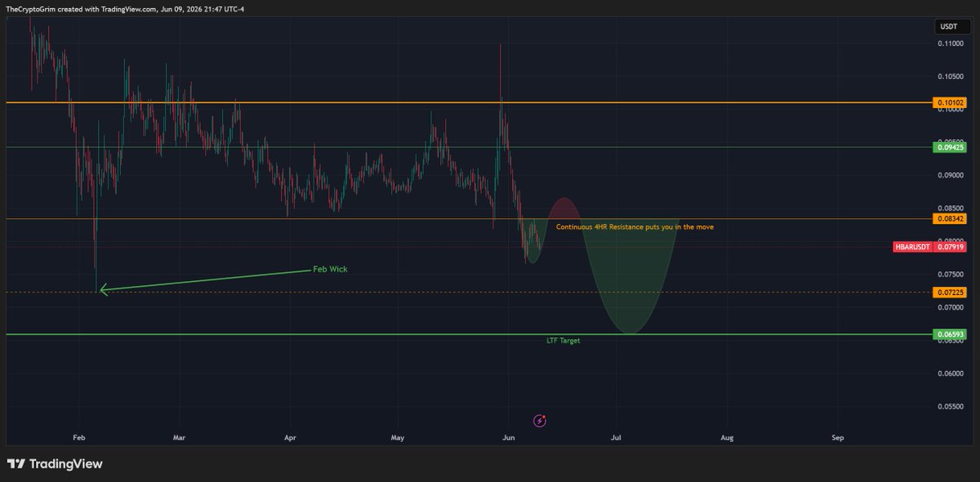The width and height of the screenshot is (980, 482).
Task: Click the 0.09000 price axis value
Action: pos(950,175)
